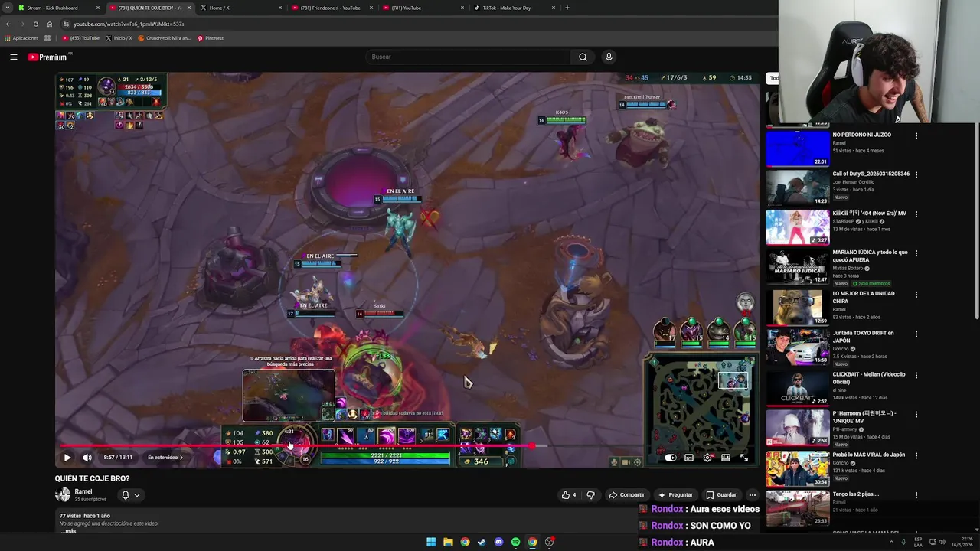980x551 pixels.
Task: Save video with Guardar button
Action: tap(720, 495)
